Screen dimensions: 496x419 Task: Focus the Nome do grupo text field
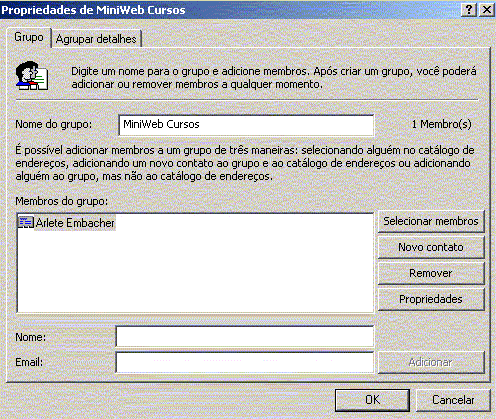click(x=246, y=125)
